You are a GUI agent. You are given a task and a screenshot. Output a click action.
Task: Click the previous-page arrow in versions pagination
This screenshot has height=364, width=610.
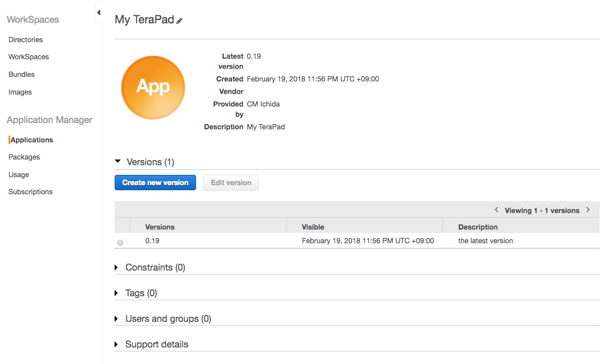tap(496, 210)
